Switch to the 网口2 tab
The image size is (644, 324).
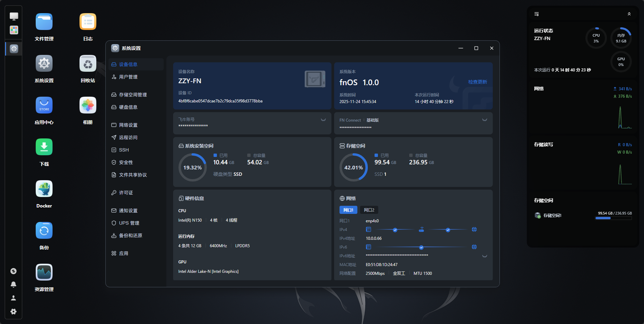coord(369,210)
